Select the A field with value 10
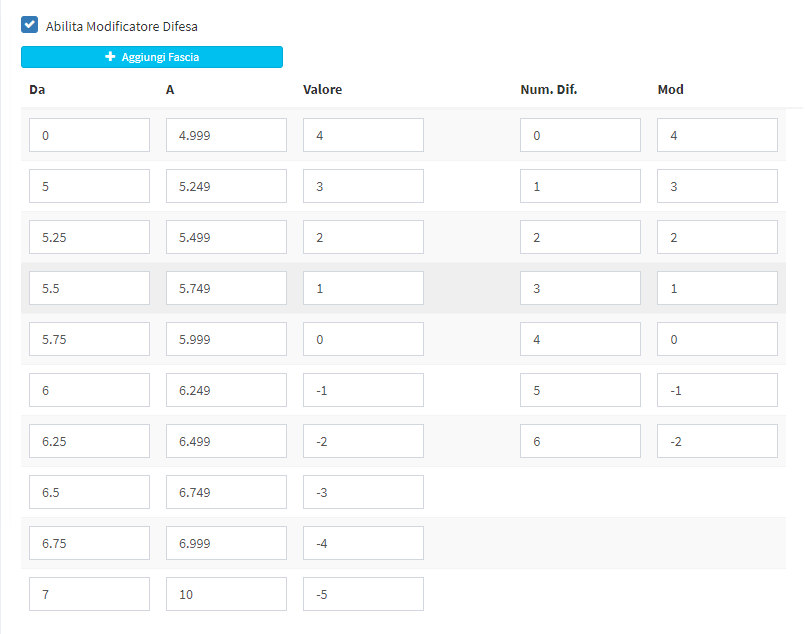Image resolution: width=806 pixels, height=634 pixels. pos(226,594)
